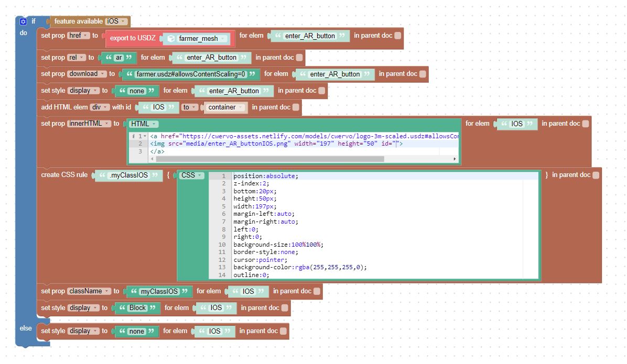Check 'in parent doc' on add HTML elem row
This screenshot has height=364, width=627.
[x=296, y=107]
